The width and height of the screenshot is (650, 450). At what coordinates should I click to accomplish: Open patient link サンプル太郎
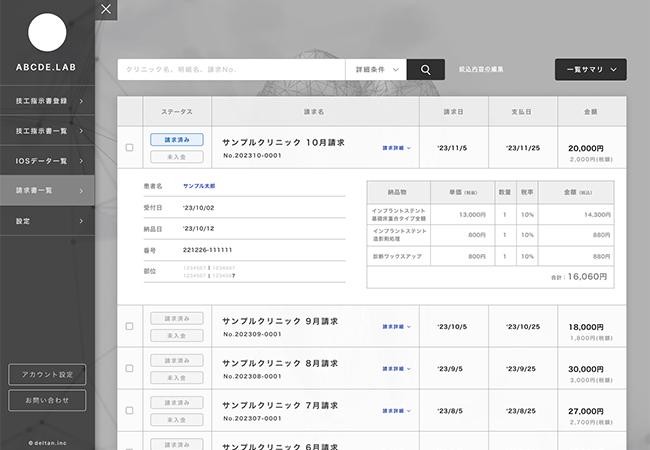point(199,186)
